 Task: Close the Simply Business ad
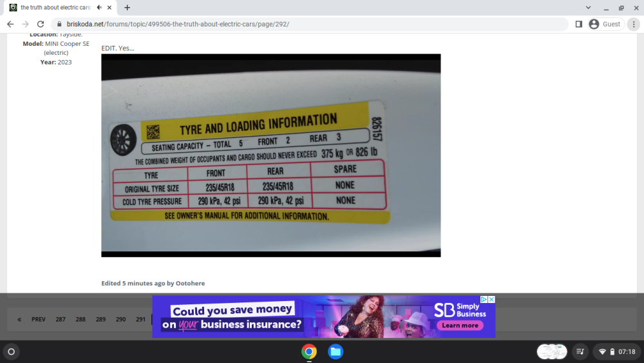click(x=491, y=299)
